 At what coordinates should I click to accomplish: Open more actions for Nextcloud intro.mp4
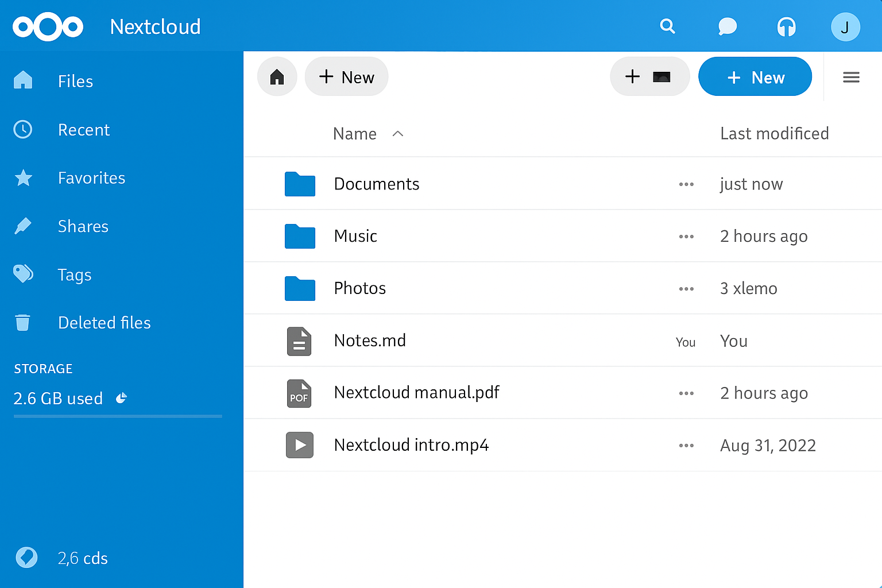(x=686, y=446)
